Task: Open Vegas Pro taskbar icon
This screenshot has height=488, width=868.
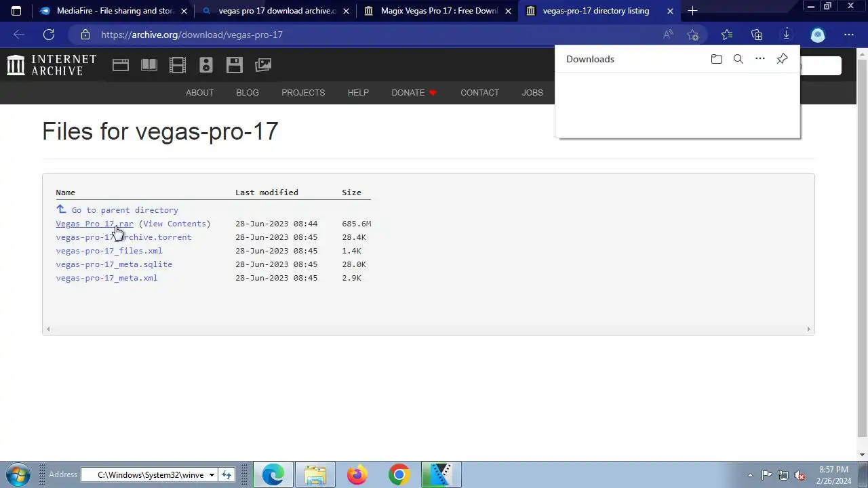Action: point(441,474)
